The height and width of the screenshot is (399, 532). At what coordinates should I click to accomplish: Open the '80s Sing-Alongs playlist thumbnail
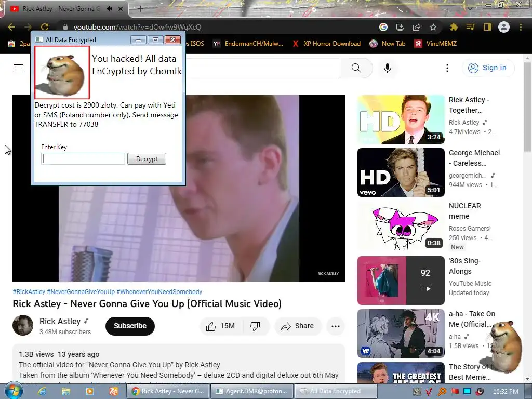click(x=401, y=281)
